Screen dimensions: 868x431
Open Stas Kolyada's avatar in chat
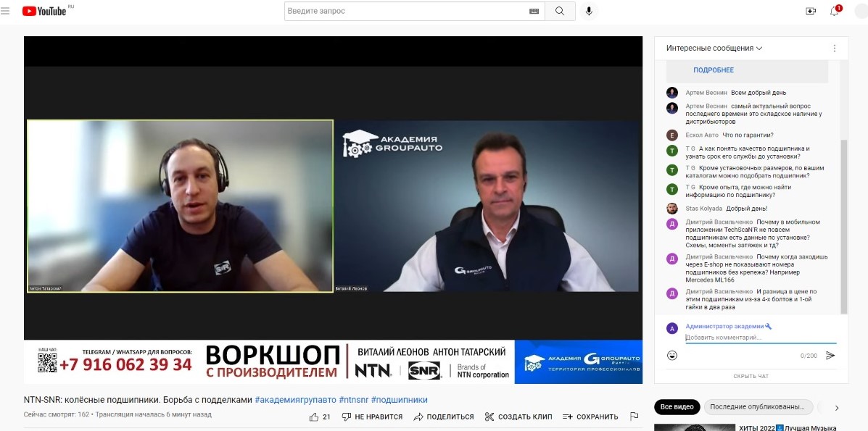[672, 209]
